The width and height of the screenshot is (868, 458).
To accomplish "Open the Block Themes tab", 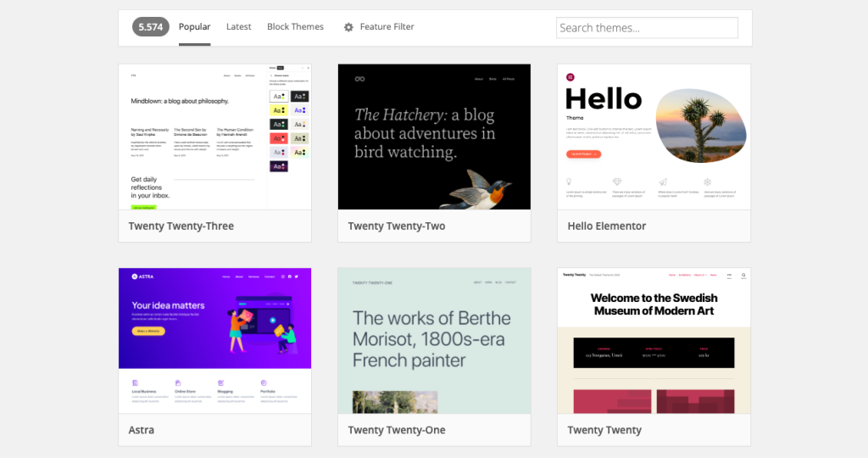I will click(x=295, y=26).
